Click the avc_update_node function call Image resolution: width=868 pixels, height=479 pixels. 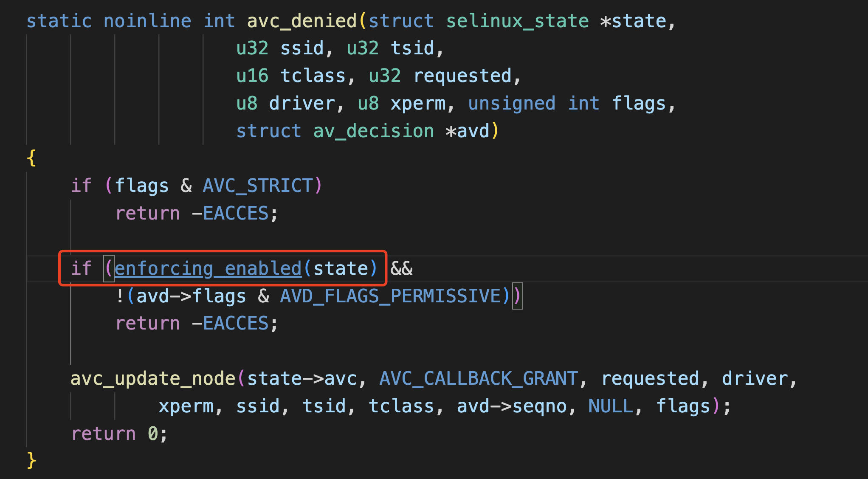pos(153,378)
